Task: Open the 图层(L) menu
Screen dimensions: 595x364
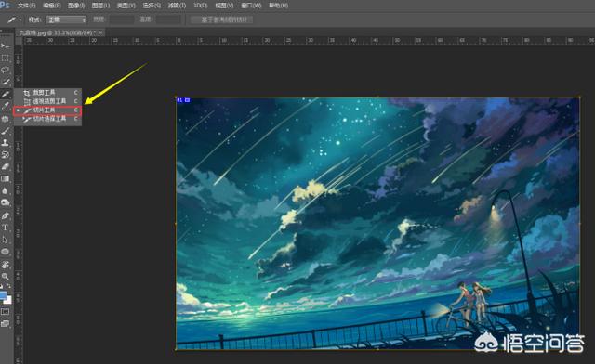Action: pos(100,6)
